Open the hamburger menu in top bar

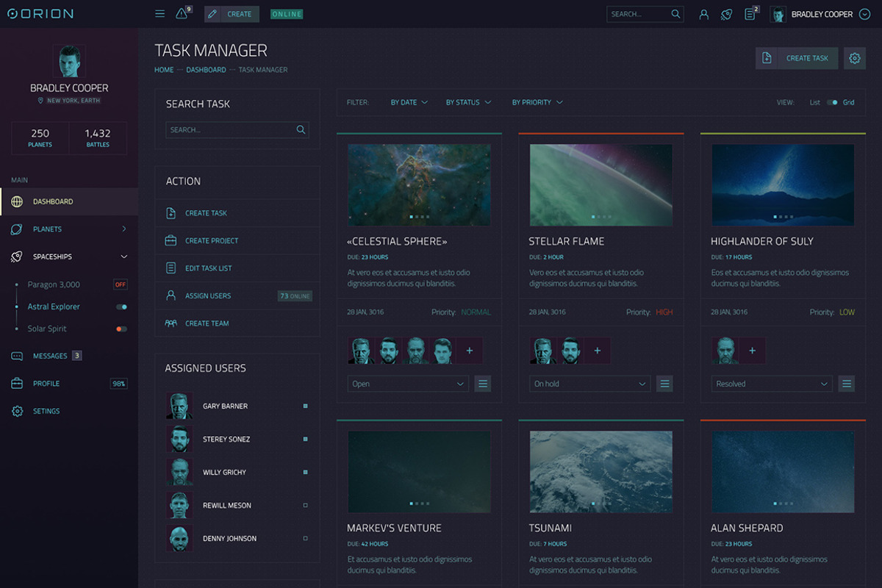coord(159,14)
